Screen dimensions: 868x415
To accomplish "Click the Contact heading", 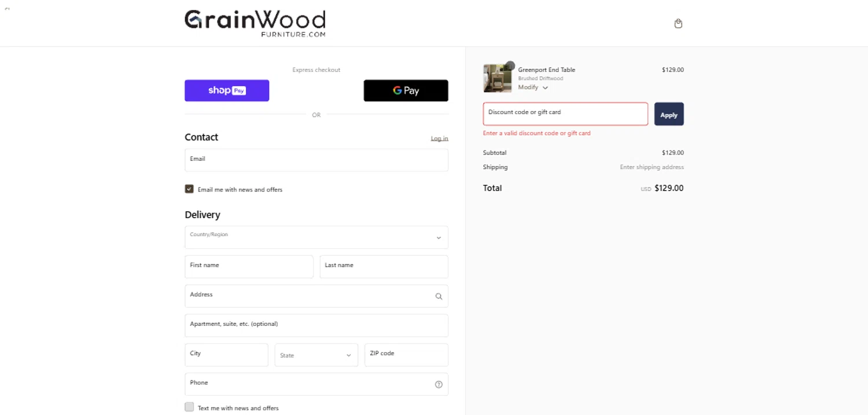I will coord(201,137).
